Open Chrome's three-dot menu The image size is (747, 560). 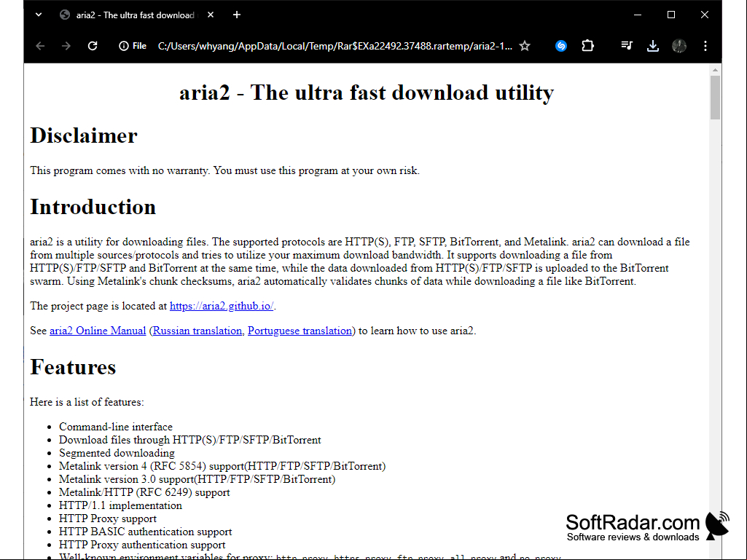pos(705,46)
